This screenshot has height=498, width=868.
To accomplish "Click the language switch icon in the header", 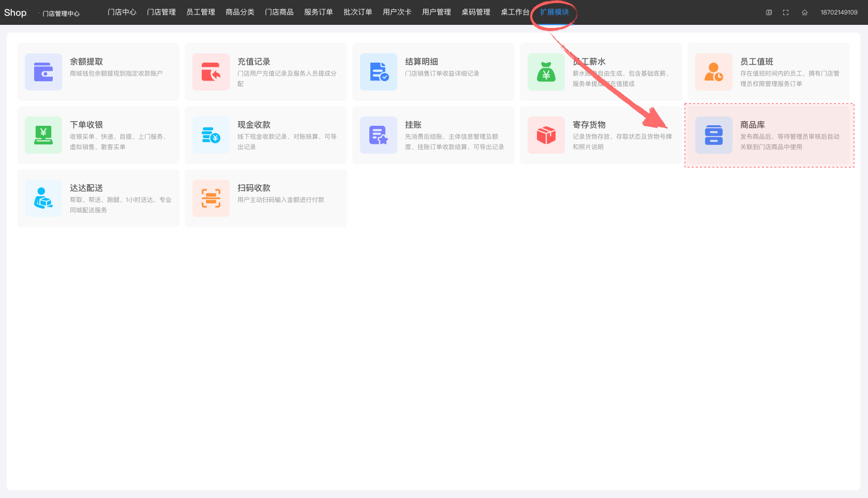I will pos(769,12).
